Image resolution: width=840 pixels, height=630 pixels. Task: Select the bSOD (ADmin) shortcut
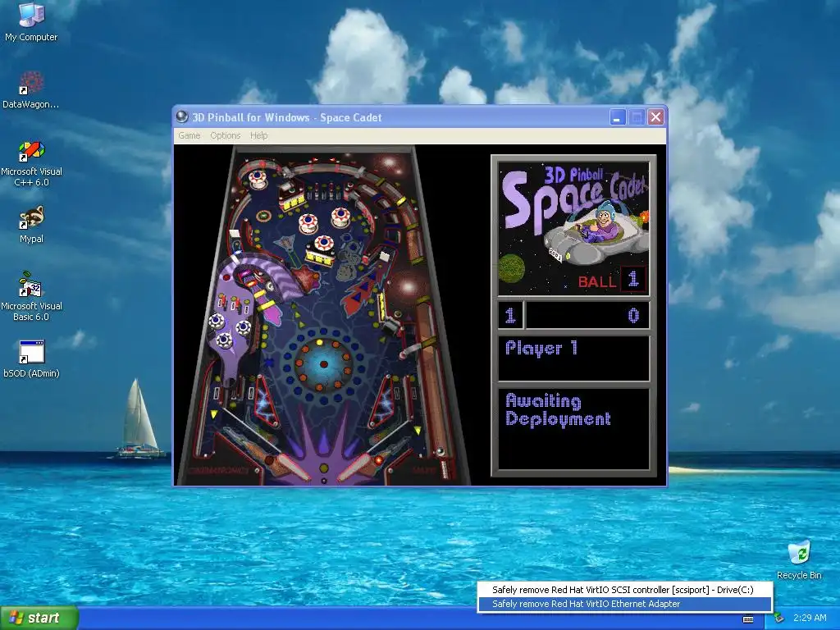tap(31, 359)
